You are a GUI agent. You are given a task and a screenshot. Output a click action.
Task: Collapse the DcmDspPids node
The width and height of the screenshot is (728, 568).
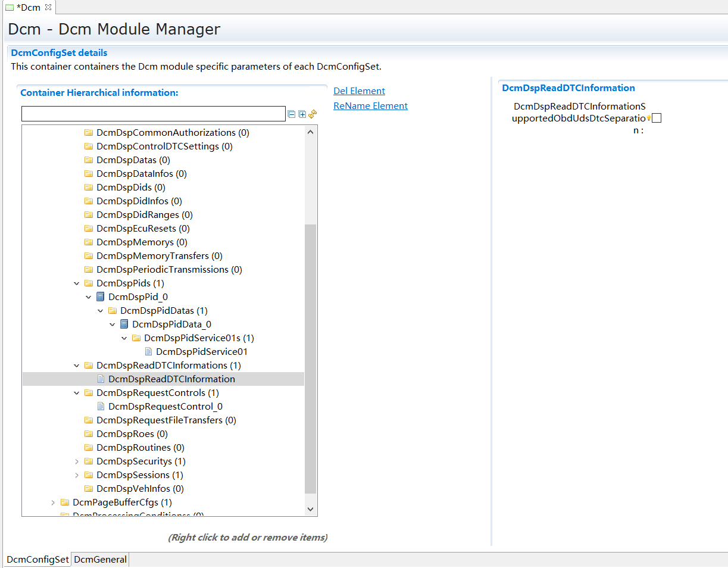pos(76,283)
